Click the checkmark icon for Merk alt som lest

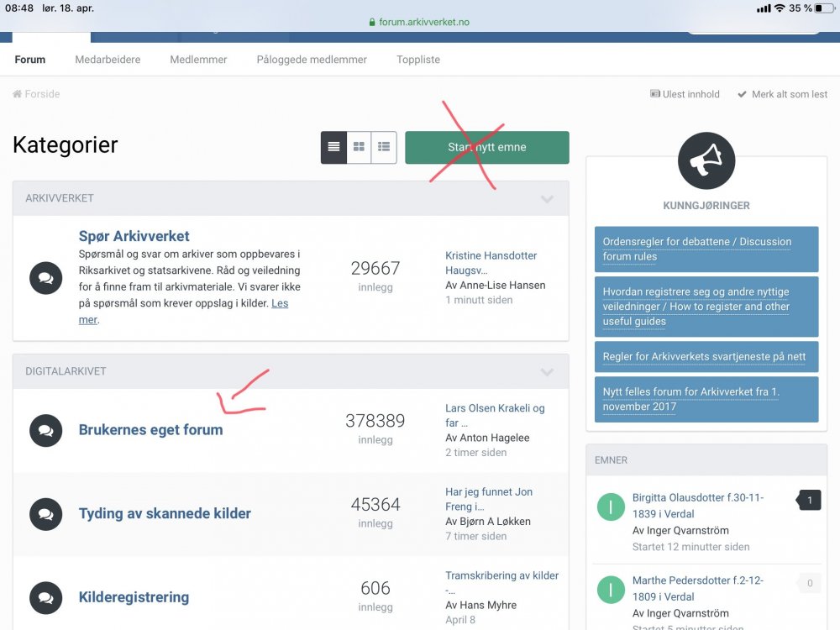[x=742, y=94]
